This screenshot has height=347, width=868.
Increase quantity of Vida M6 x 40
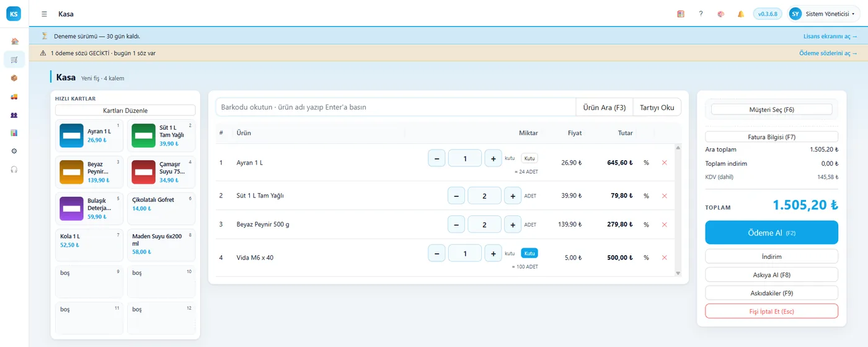click(x=493, y=253)
